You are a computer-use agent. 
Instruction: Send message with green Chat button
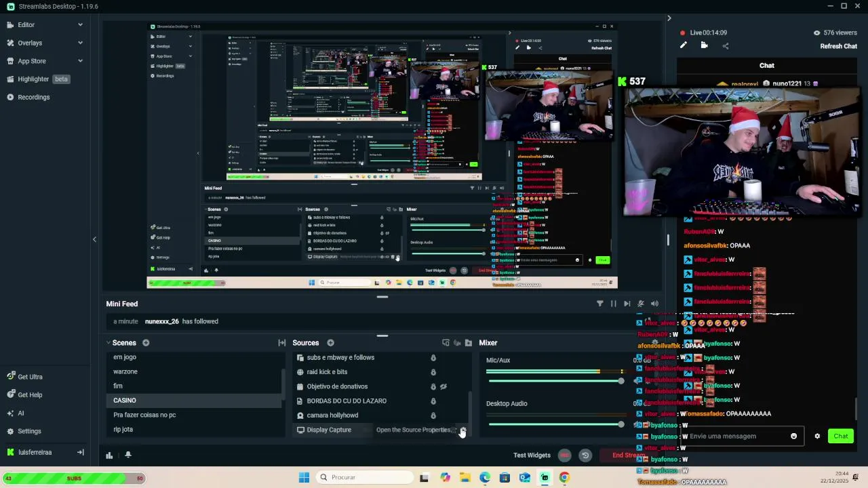(841, 436)
